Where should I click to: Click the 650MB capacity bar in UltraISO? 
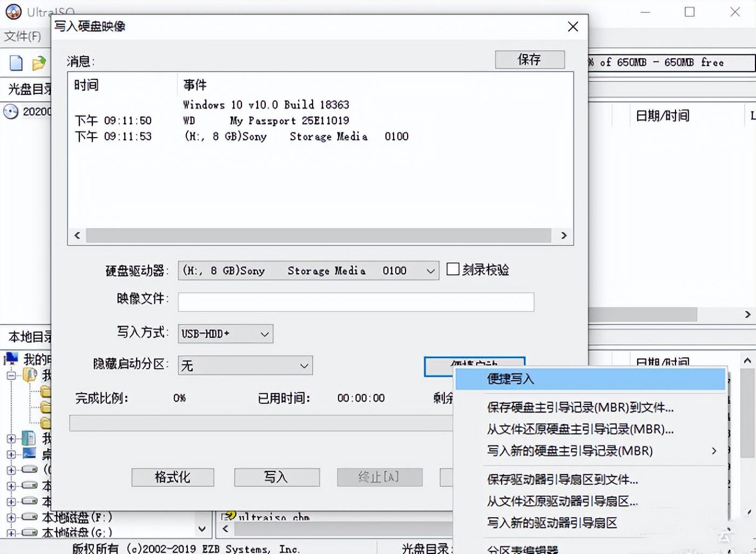point(671,63)
